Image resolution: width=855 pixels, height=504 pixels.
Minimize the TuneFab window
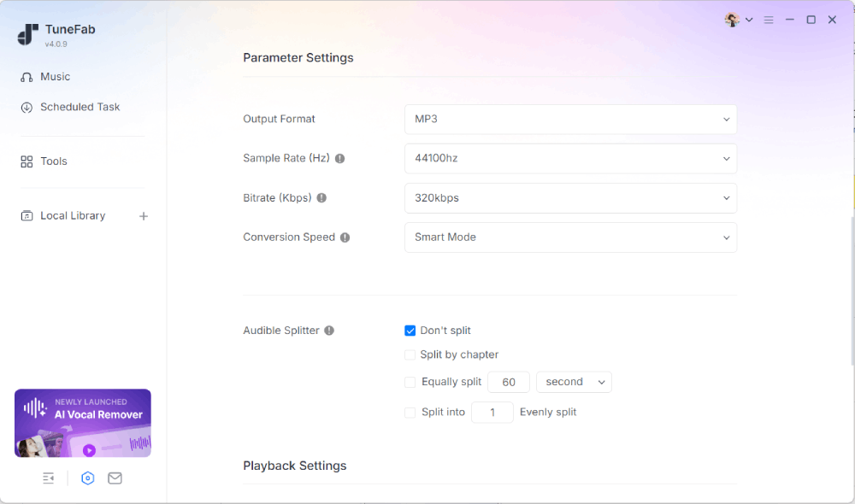(x=789, y=20)
